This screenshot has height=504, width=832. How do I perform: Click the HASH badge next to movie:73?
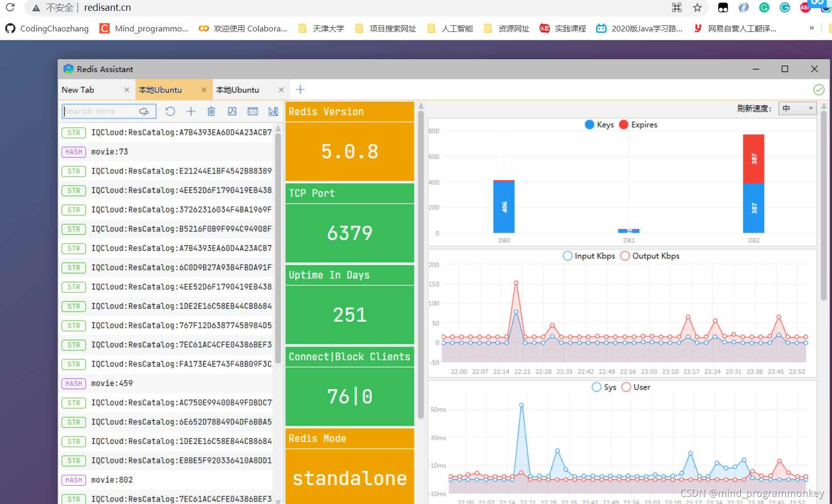click(74, 152)
